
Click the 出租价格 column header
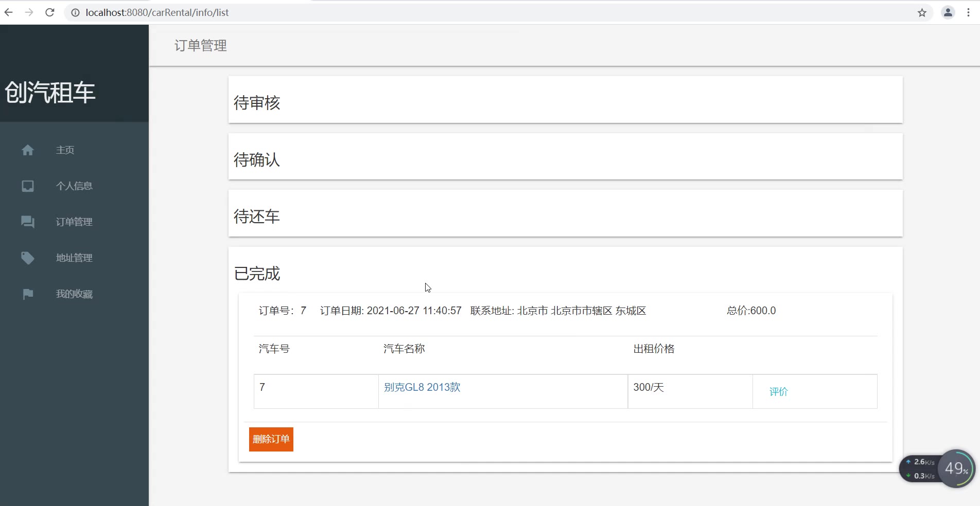[x=654, y=349]
